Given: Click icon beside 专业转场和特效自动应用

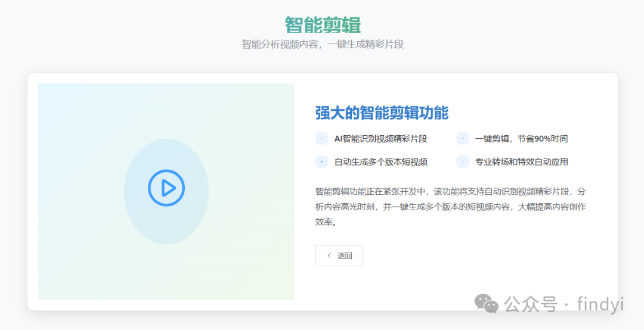Looking at the screenshot, I should [x=463, y=161].
